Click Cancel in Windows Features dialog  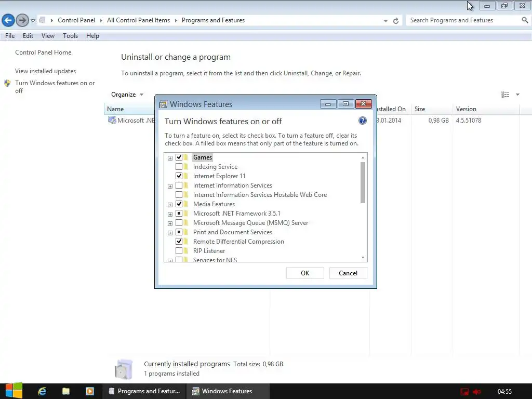[x=348, y=273]
